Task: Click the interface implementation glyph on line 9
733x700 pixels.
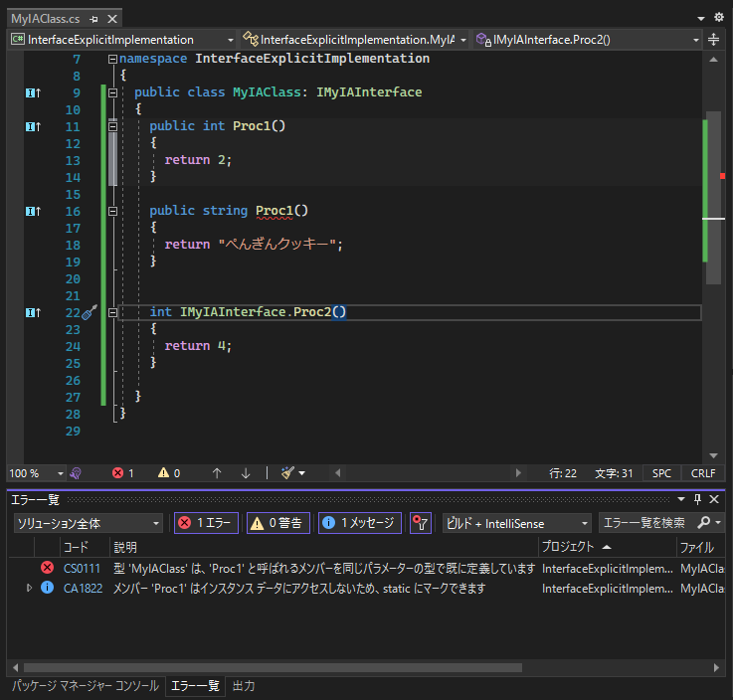Action: pos(33,93)
